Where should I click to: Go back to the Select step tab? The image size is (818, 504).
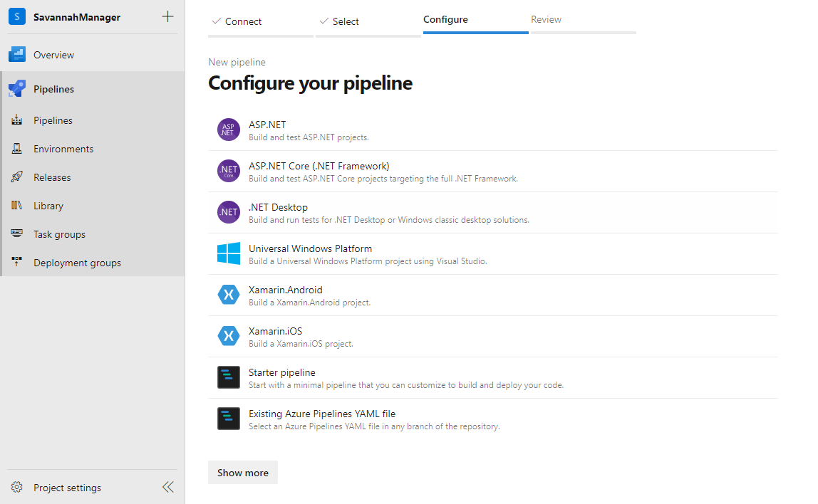click(368, 22)
